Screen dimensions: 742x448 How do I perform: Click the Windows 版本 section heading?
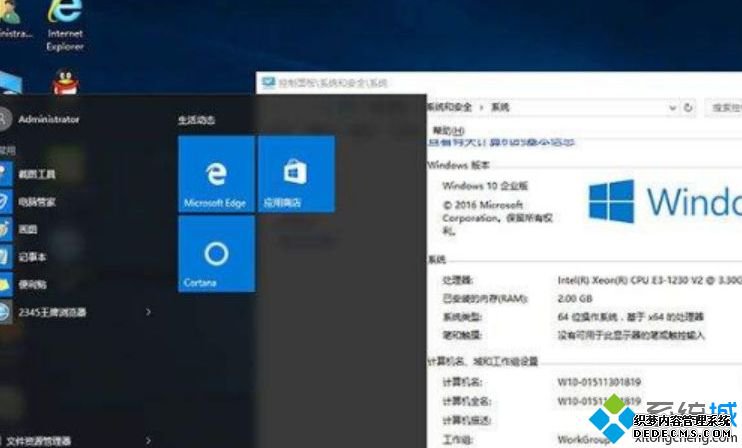(458, 165)
